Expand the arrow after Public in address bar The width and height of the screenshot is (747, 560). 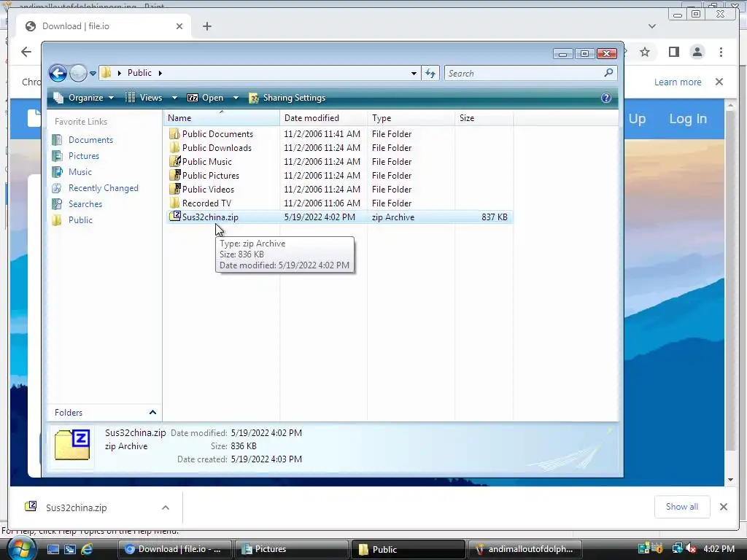coord(160,73)
